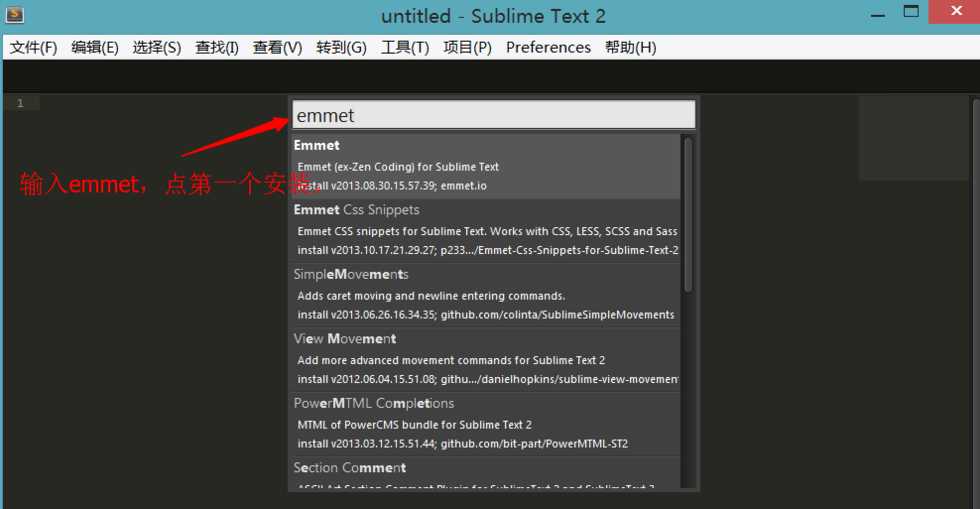Click the minimap area of the editor
The width and height of the screenshot is (980, 509).
coord(913,138)
